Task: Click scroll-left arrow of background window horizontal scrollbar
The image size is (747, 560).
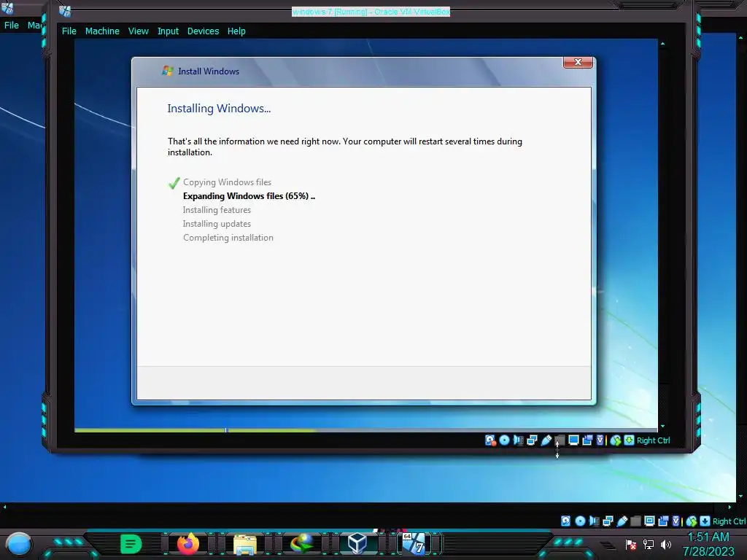Action: point(5,507)
